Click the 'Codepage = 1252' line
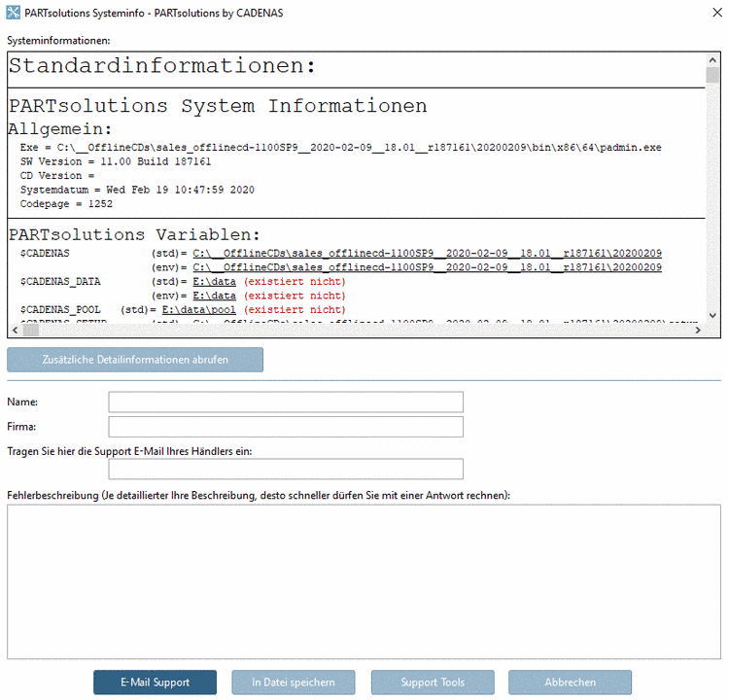The width and height of the screenshot is (729, 700). 66,204
